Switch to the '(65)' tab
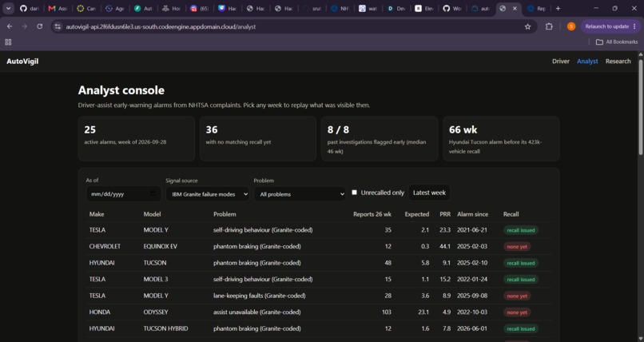This screenshot has width=644, height=342. (x=200, y=8)
